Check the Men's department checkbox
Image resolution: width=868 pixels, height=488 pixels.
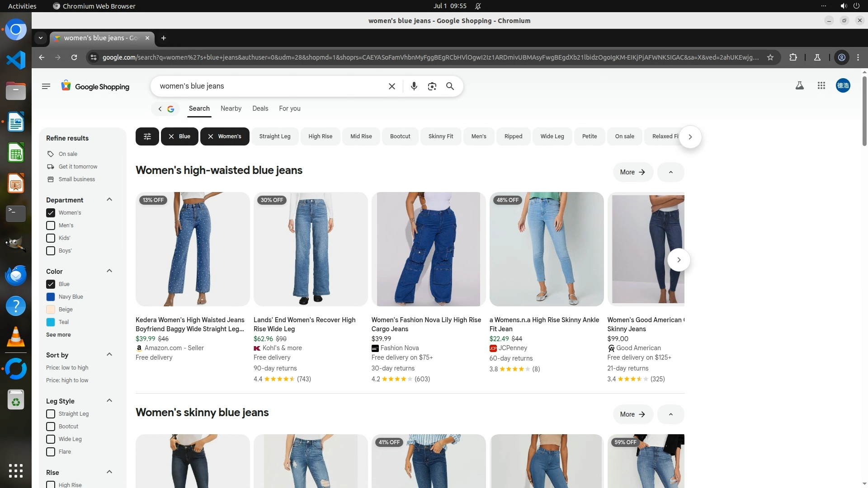coord(51,225)
